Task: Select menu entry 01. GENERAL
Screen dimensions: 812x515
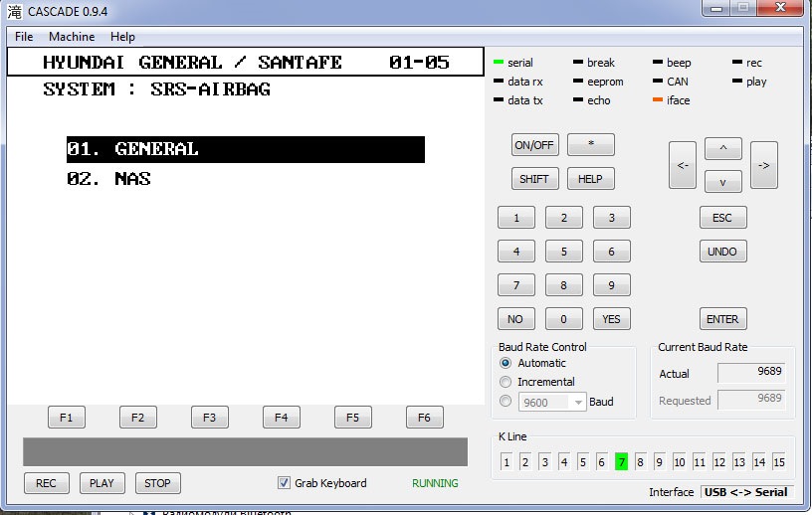Action: click(x=246, y=149)
